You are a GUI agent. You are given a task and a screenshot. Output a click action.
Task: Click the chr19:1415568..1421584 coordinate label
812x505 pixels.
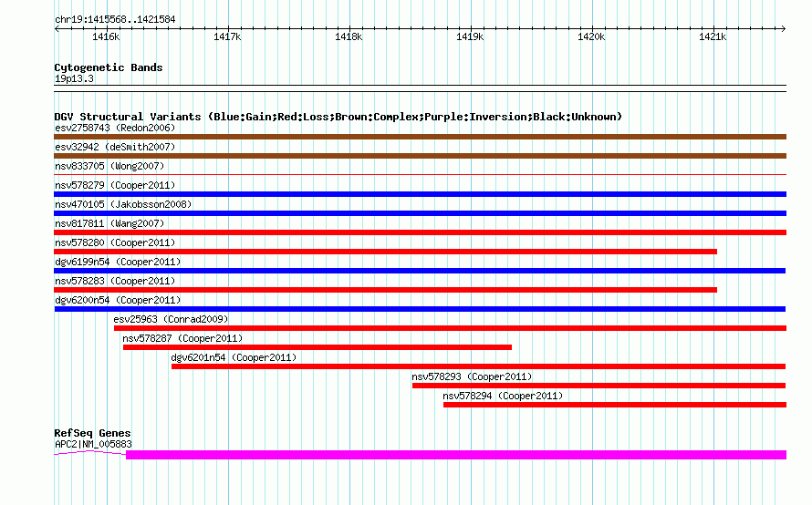click(x=115, y=19)
